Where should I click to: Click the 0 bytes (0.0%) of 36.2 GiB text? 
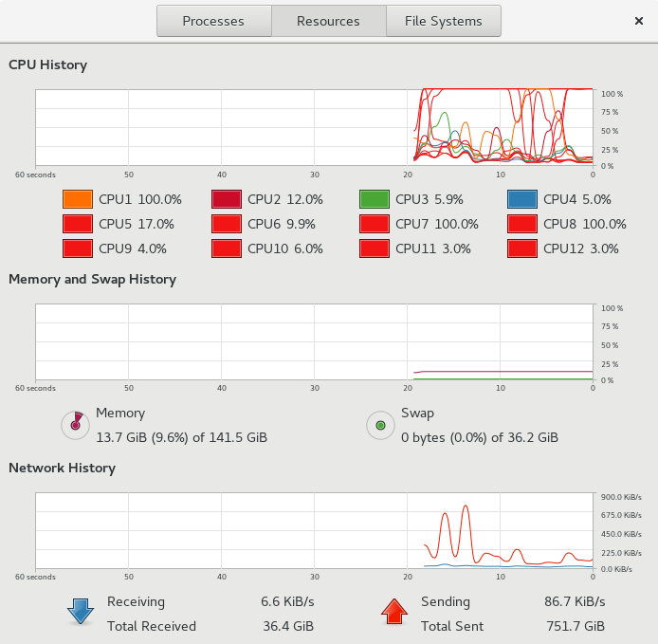[x=480, y=438]
